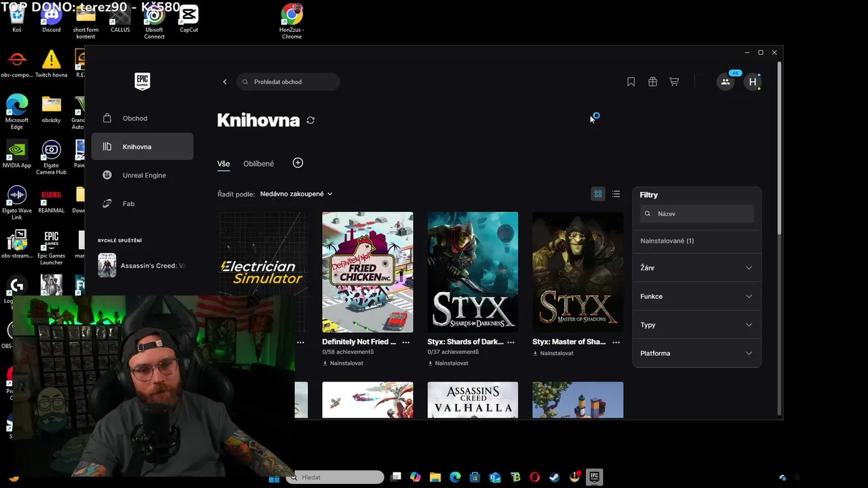Screen dimensions: 868x488
Task: Go back with the arrow button
Action: [224, 82]
